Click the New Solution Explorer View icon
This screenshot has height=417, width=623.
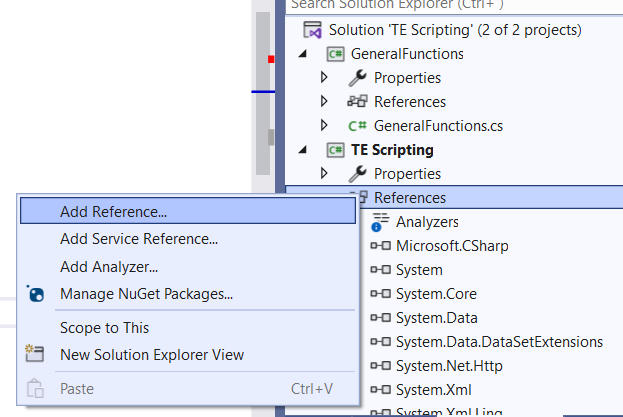36,354
